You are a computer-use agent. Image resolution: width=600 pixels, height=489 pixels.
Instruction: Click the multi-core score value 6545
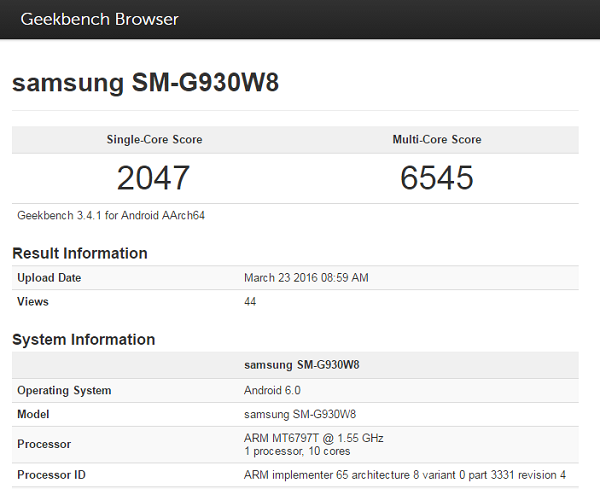tap(436, 178)
